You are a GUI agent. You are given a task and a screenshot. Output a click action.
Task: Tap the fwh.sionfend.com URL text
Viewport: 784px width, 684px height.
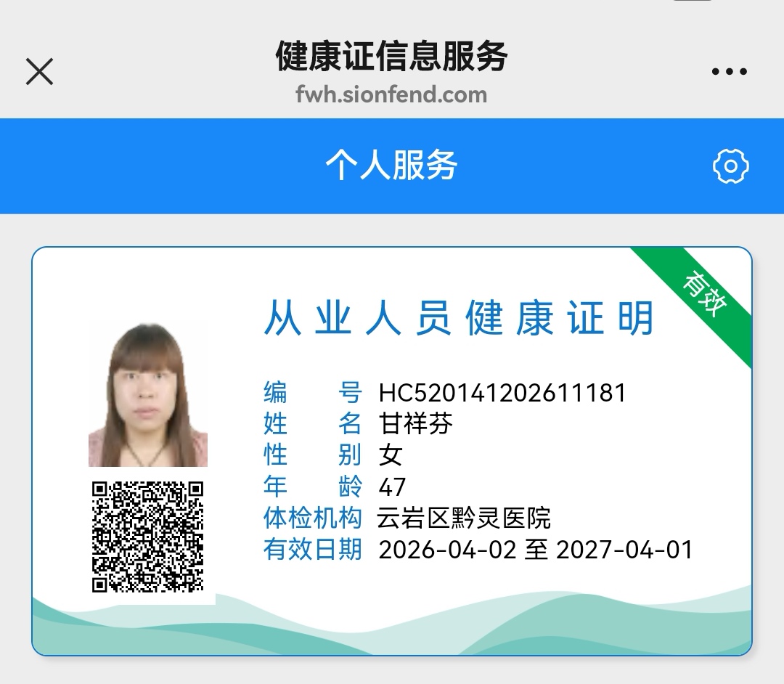coord(391,94)
